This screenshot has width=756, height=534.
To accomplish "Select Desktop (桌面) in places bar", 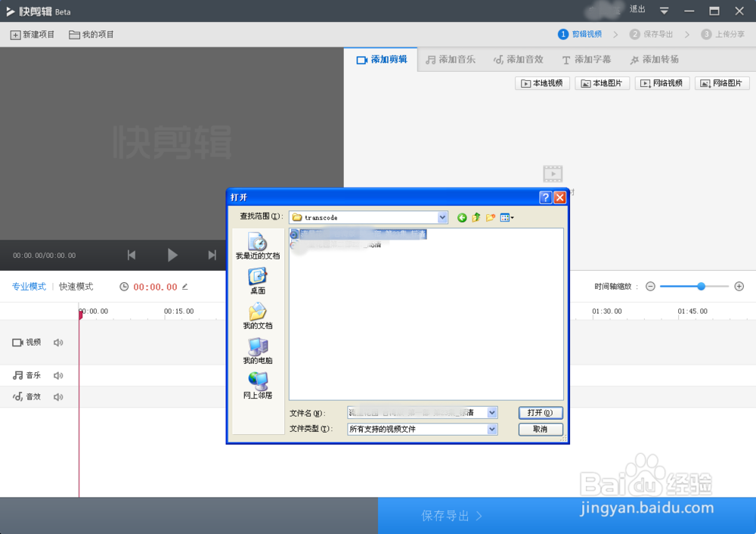I will click(x=258, y=281).
